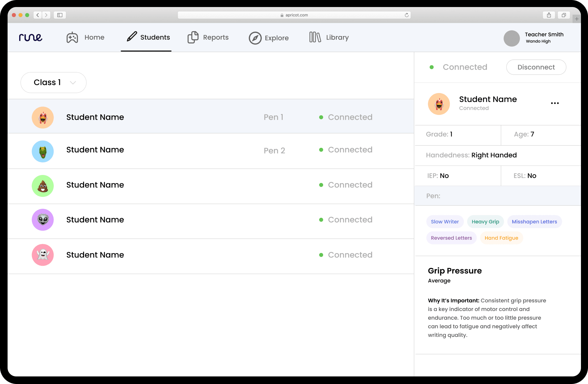
Task: Click the Hand Fatigue tag
Action: pyautogui.click(x=501, y=238)
